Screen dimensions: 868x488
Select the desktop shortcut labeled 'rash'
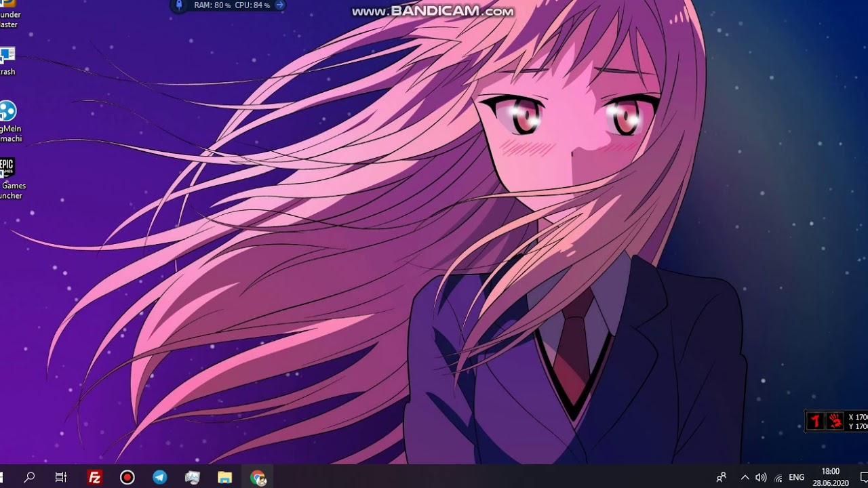[x=7, y=62]
